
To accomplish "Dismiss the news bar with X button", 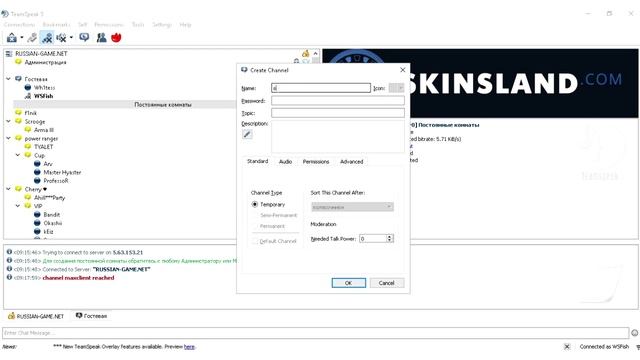I will [x=567, y=347].
